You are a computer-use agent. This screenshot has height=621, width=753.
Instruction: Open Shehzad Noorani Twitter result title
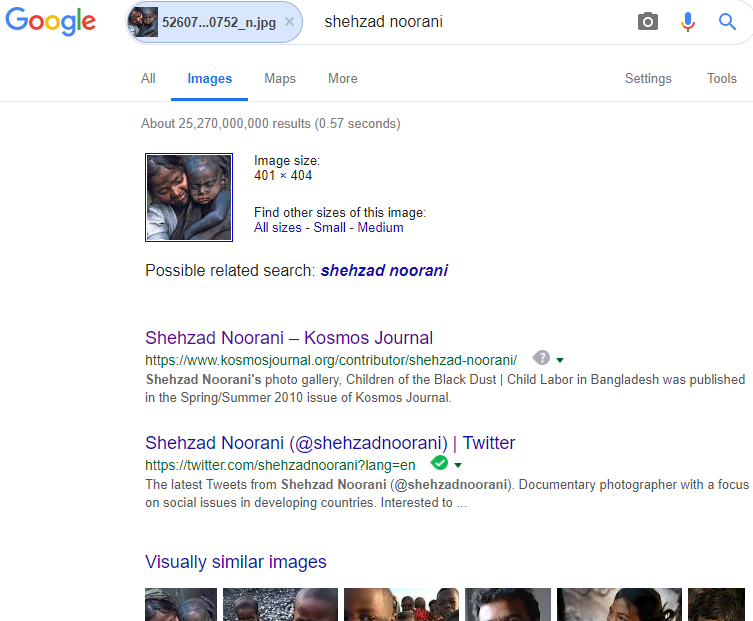[330, 443]
